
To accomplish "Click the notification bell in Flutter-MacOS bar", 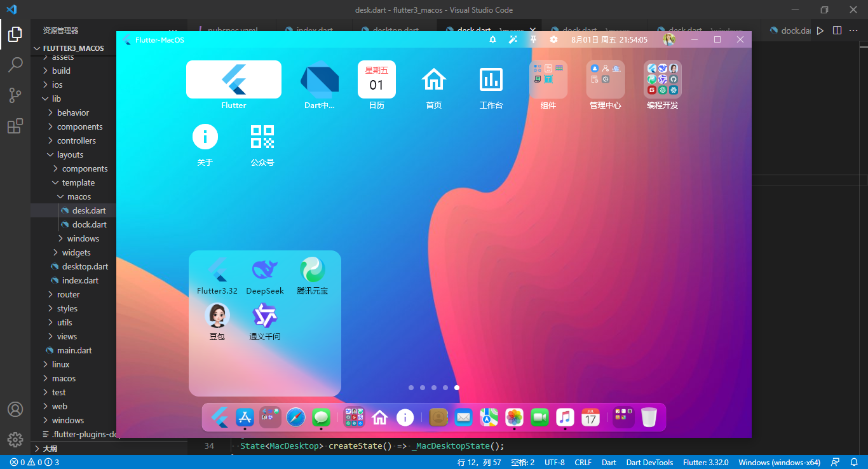I will [492, 39].
